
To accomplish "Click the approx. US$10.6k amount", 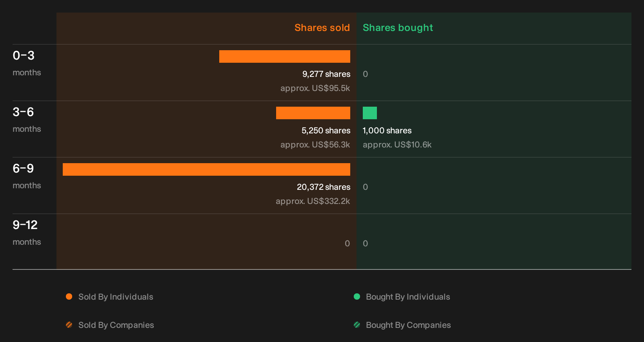I will (x=397, y=145).
